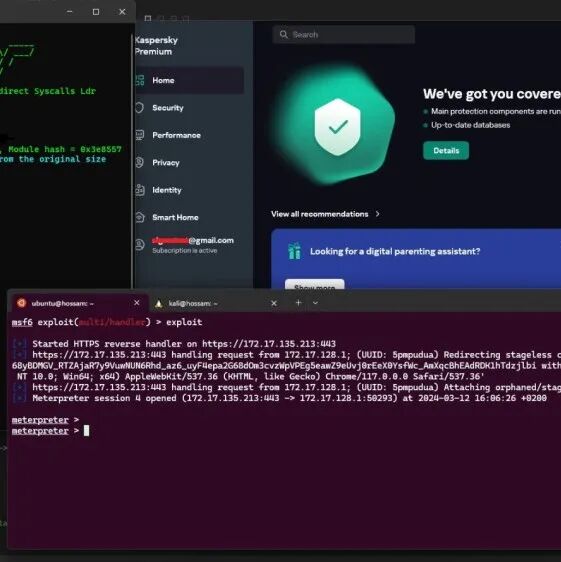Click the Security shield sidebar icon
This screenshot has height=562, width=561.
point(139,108)
